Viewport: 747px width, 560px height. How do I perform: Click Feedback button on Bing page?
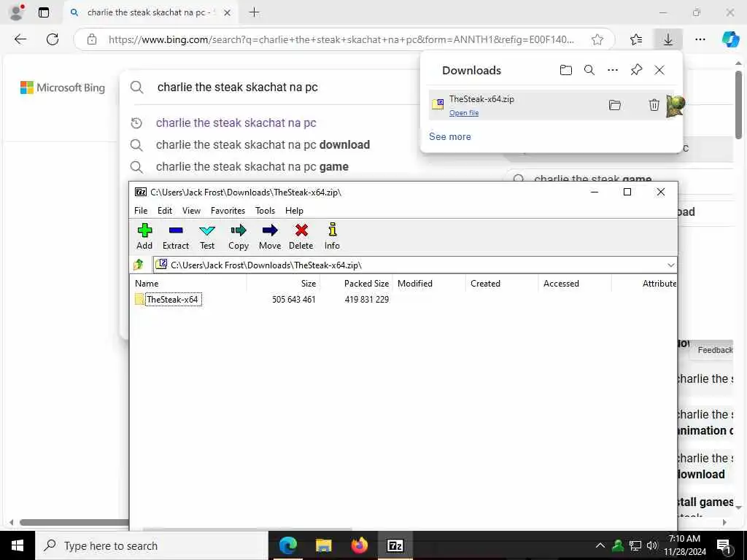(x=715, y=350)
